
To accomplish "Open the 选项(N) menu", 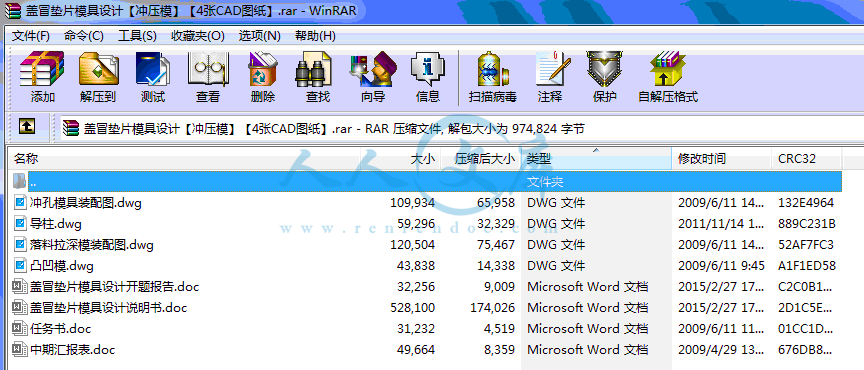I will pyautogui.click(x=260, y=36).
